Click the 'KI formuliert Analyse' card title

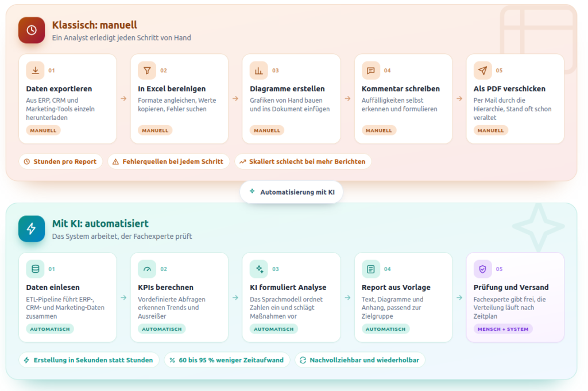point(288,287)
